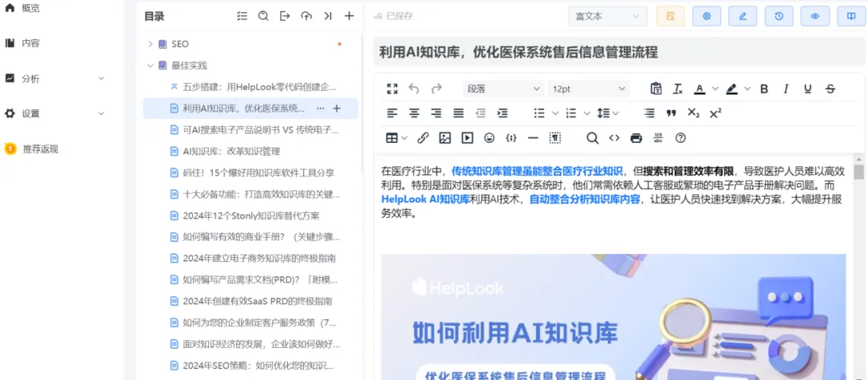Toggle fullscreen editor mode icon
This screenshot has height=380, width=868.
392,88
